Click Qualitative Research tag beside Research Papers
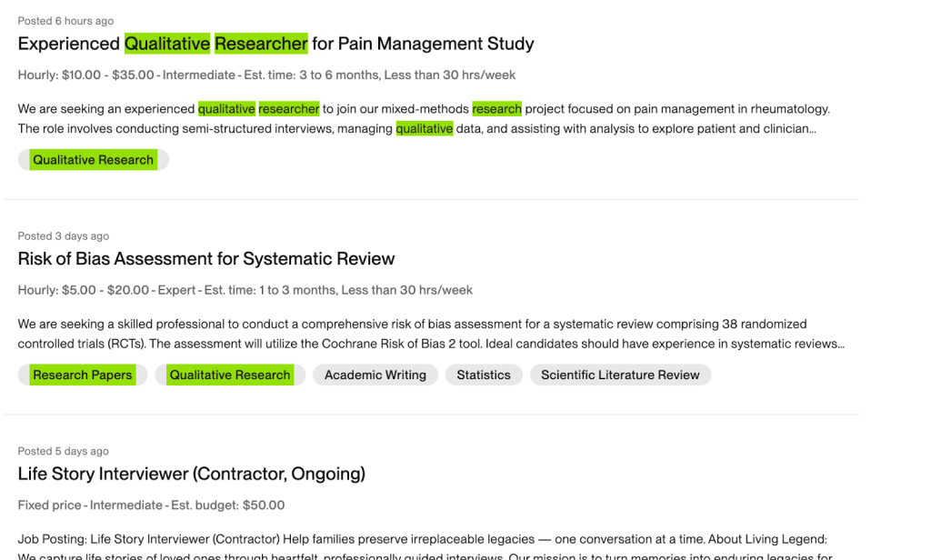This screenshot has width=931, height=560. pyautogui.click(x=230, y=375)
